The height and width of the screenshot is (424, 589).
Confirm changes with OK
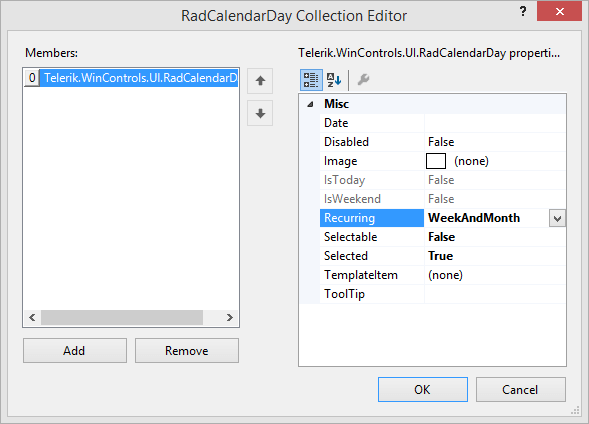click(423, 389)
